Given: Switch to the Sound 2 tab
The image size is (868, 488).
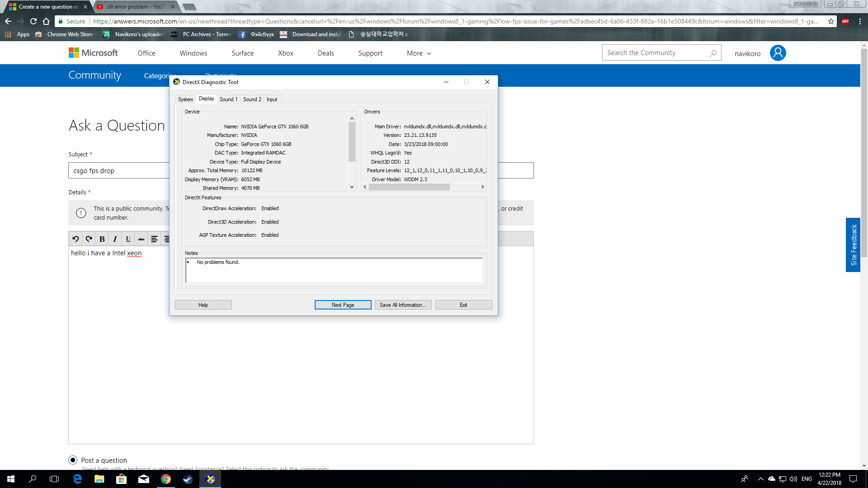Looking at the screenshot, I should point(252,99).
